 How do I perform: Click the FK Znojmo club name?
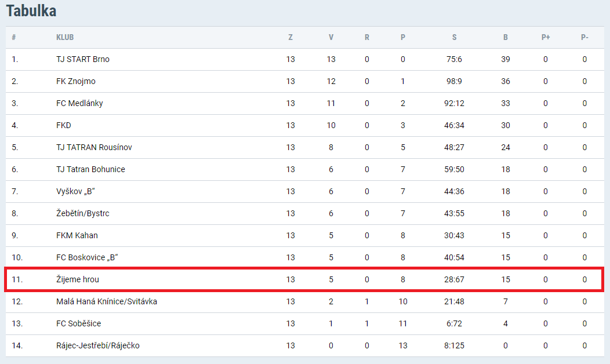click(x=76, y=81)
